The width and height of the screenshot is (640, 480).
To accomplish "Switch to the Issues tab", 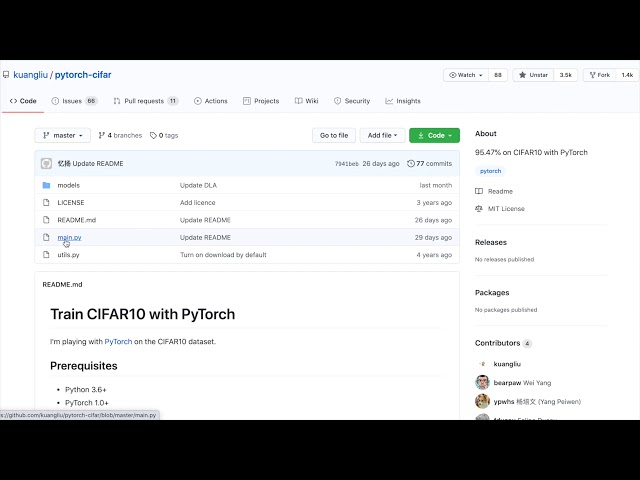I will (x=74, y=101).
